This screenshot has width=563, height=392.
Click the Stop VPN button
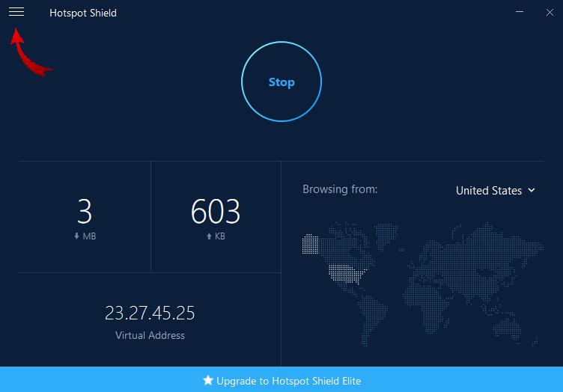click(281, 82)
